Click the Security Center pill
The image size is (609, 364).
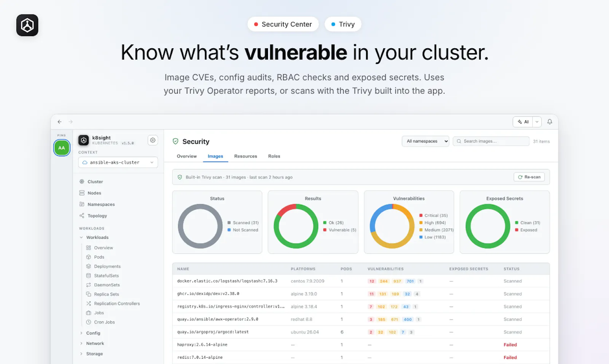[x=283, y=24]
